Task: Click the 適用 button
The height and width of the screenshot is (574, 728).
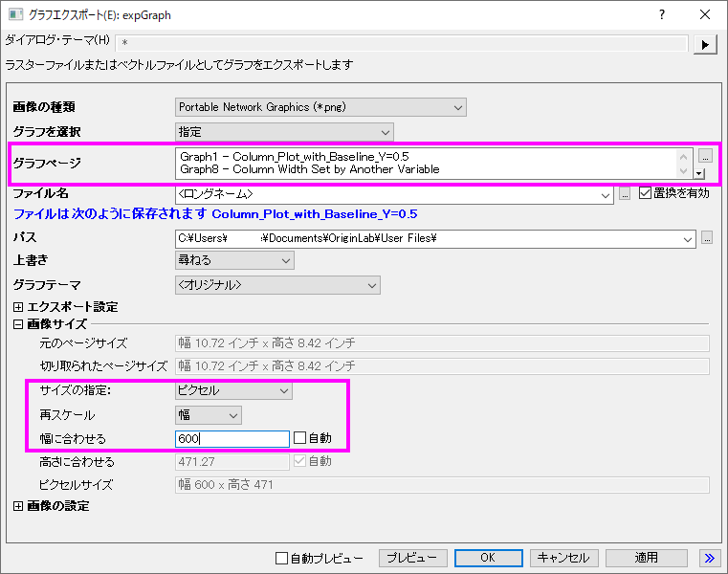Action: pos(647,558)
